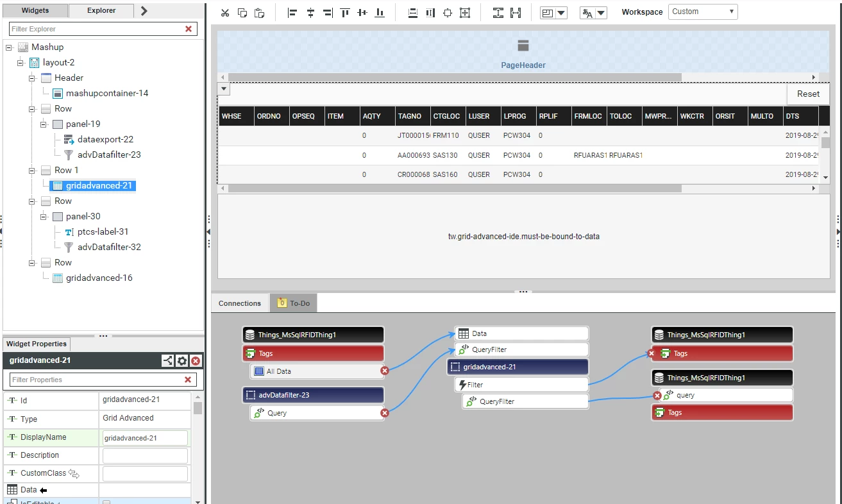
Task: Open the grid corner dropdown arrow
Action: (x=224, y=89)
